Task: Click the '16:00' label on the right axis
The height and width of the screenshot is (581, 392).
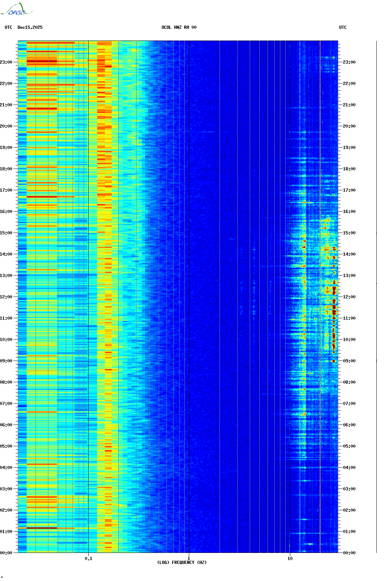Action: (349, 212)
